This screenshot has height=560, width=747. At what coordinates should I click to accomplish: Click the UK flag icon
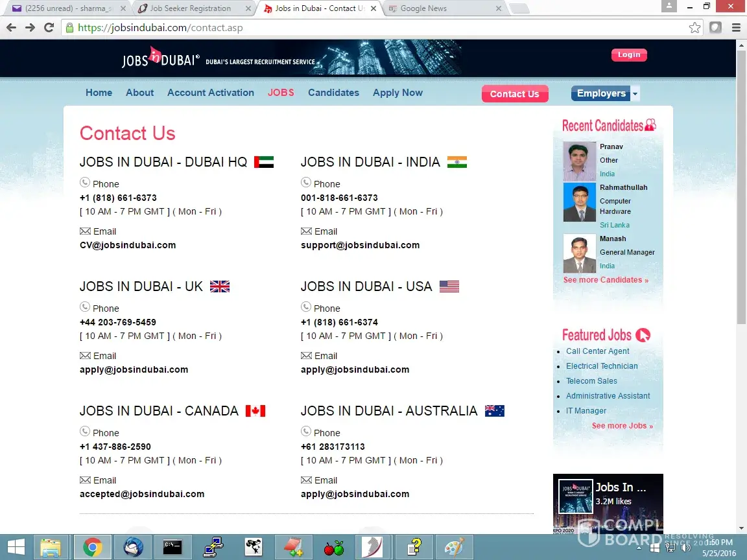[220, 286]
